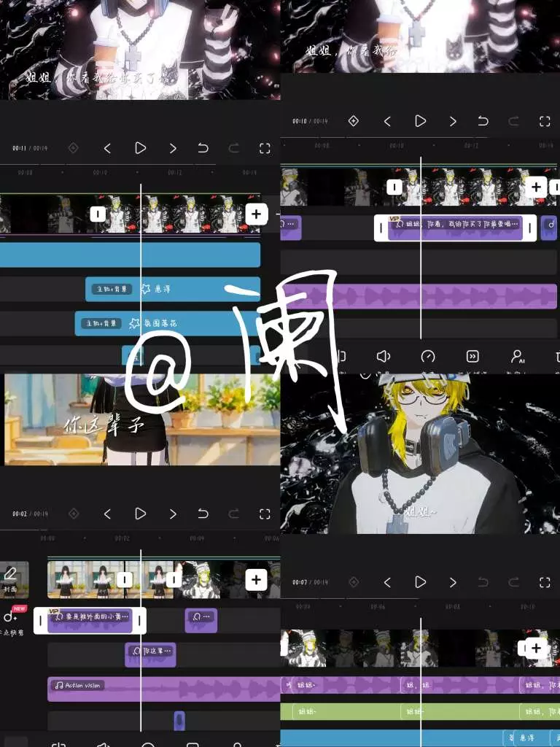Open the volume speaker tool in bottom toolbar
The height and width of the screenshot is (747, 560).
tap(383, 356)
